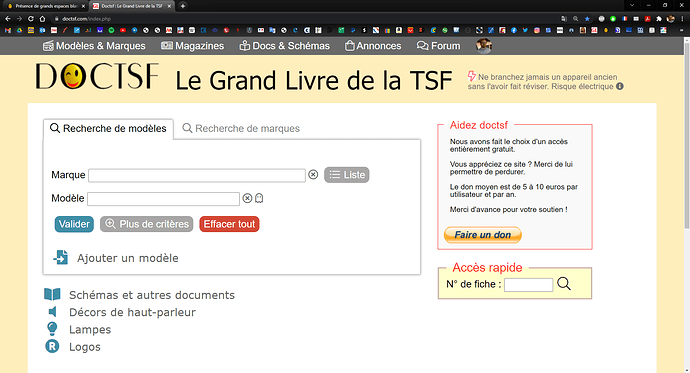This screenshot has width=690, height=373.
Task: Open a new browser tab
Action: (x=183, y=6)
